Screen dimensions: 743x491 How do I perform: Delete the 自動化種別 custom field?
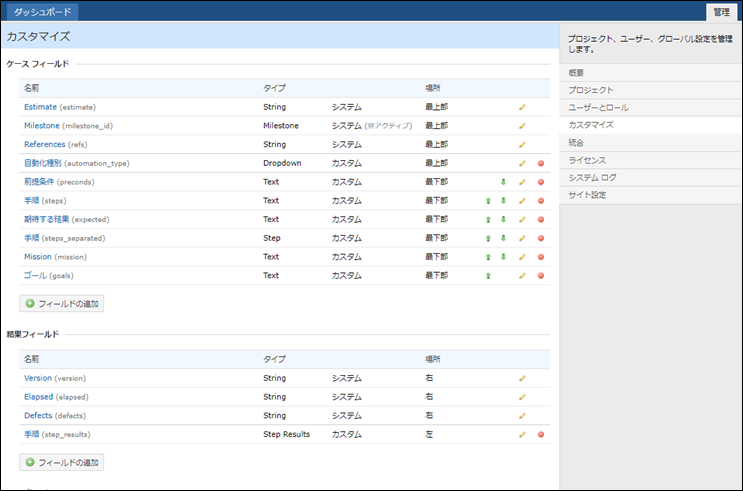tap(540, 163)
